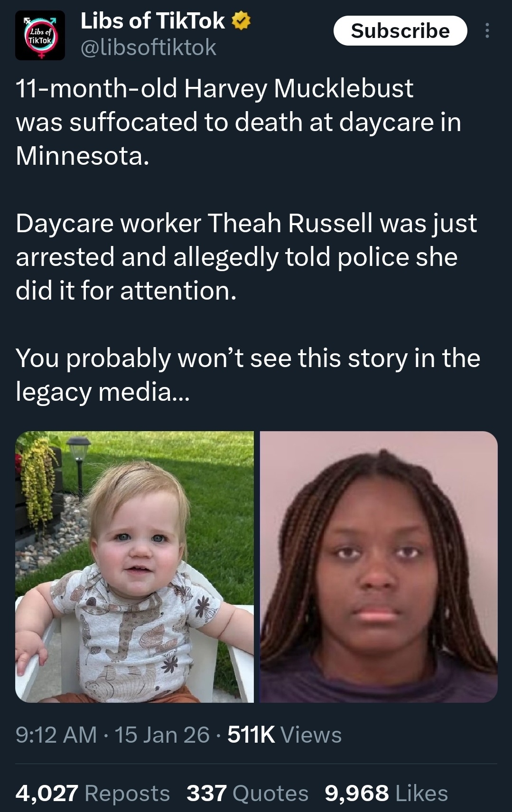The width and height of the screenshot is (512, 812).
Task: Open the baby photo on the left
Action: point(135,567)
